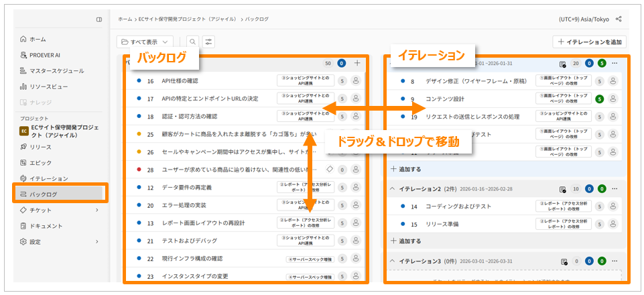Expand the チケット sidebar submenu
644x295 pixels.
(x=98, y=211)
